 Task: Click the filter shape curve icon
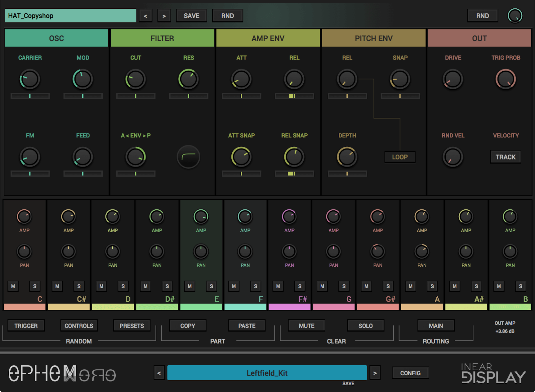point(188,157)
